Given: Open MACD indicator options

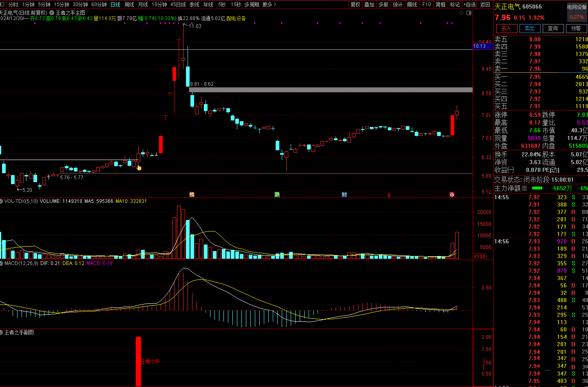Looking at the screenshot, I should coord(2,263).
